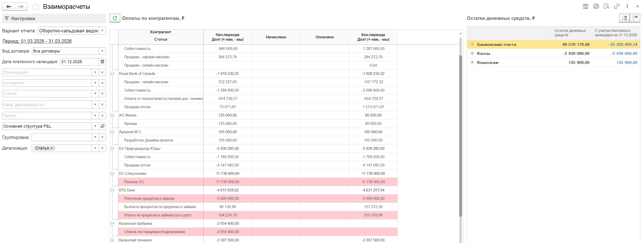Select the Получение кредитов и займов row
The width and height of the screenshot is (644, 243).
pos(258,199)
